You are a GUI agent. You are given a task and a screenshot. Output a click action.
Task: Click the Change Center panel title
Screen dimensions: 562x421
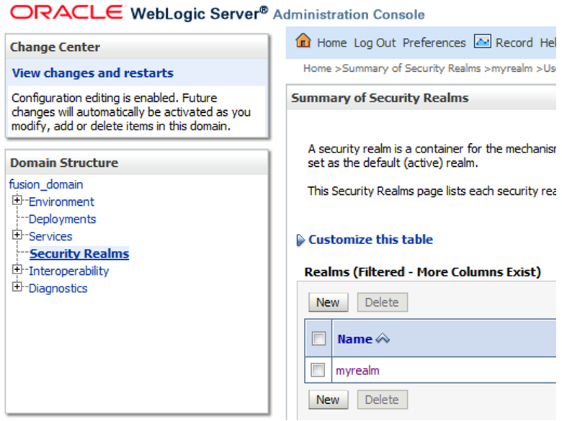[55, 47]
